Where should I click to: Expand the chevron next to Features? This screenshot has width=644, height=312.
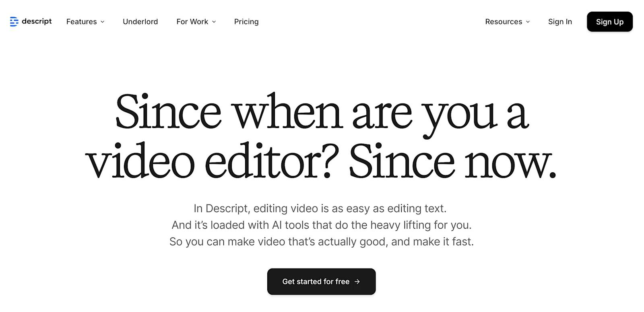click(x=103, y=22)
